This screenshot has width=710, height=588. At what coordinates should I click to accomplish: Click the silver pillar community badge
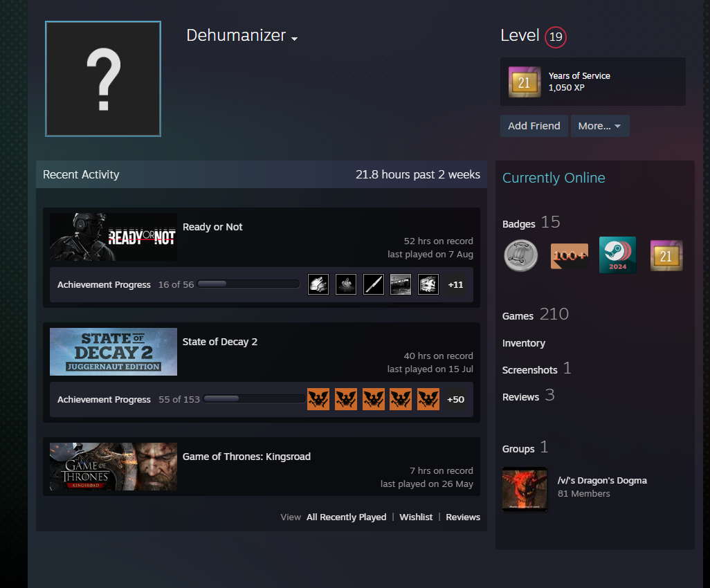[x=520, y=256]
